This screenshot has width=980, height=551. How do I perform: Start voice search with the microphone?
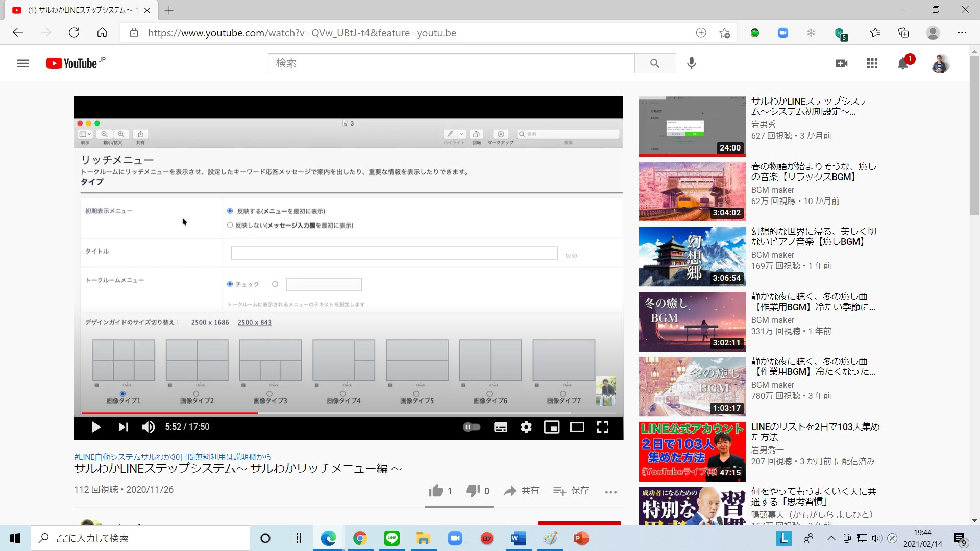point(692,63)
